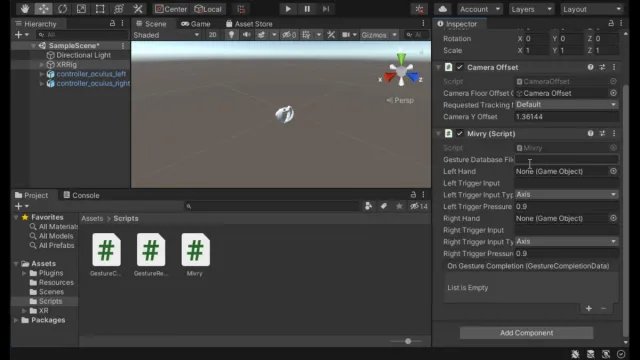Open the Layout dropdown
This screenshot has width=640, height=360.
591,9
